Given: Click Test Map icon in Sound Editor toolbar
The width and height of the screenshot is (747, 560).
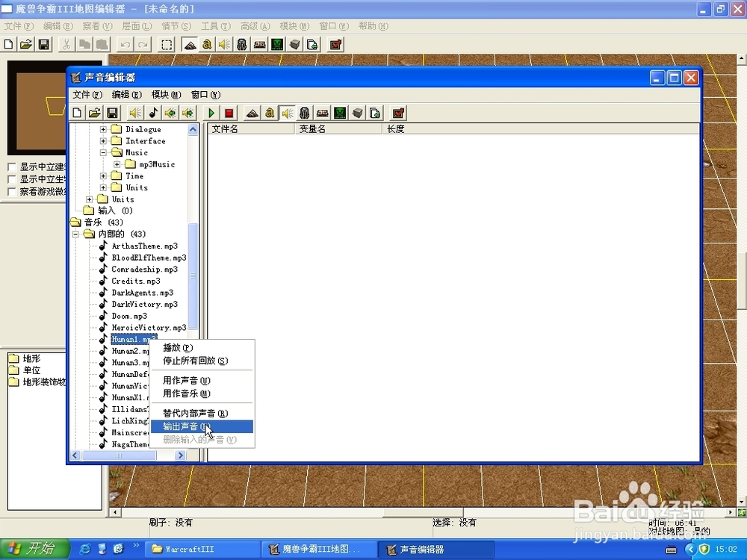Looking at the screenshot, I should pos(398,113).
